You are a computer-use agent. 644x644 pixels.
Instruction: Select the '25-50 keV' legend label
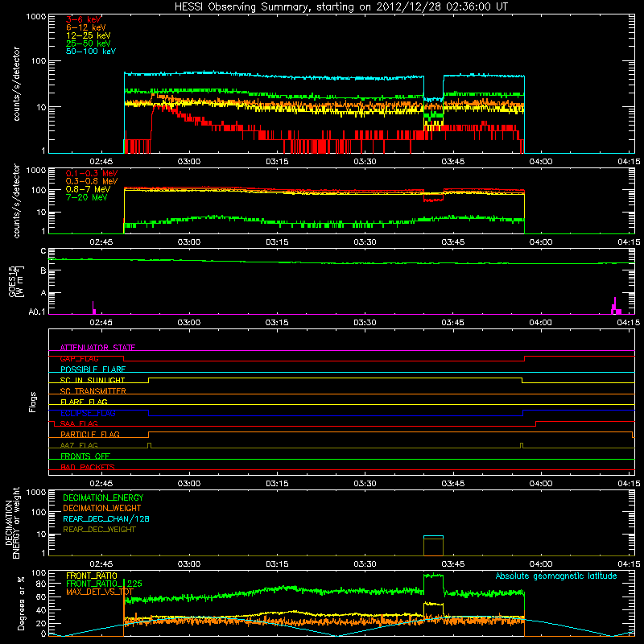click(x=89, y=43)
